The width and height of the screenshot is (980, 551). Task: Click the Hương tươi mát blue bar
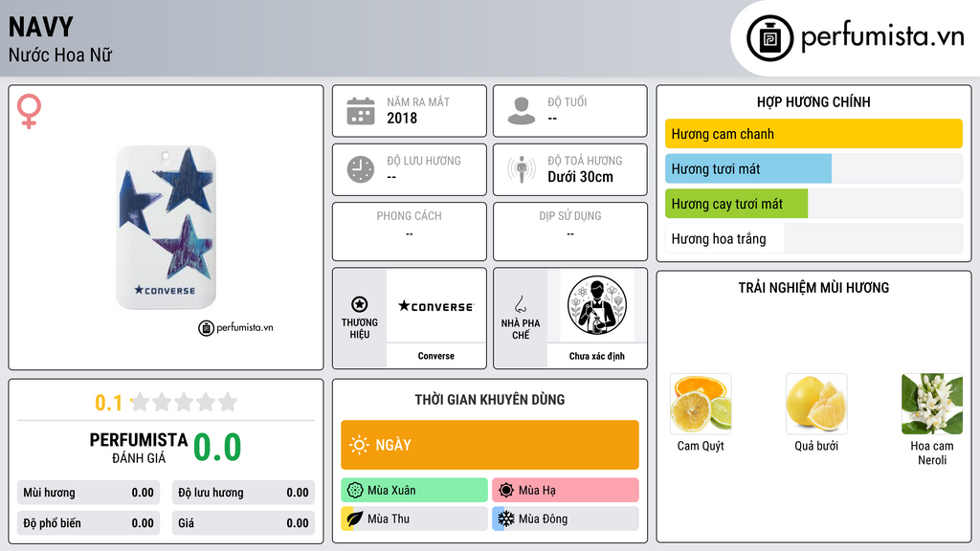813,168
